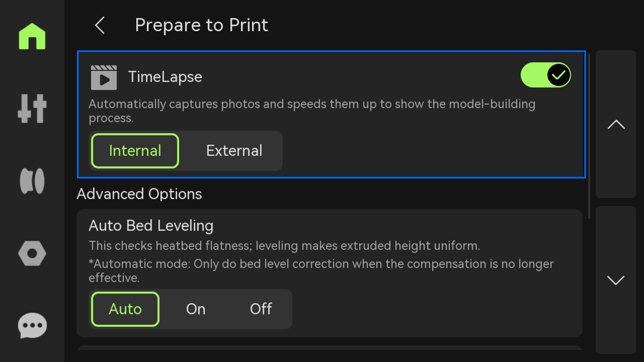Open the Home screen icon in sidebar
Viewport: 644px width, 362px height.
(32, 36)
